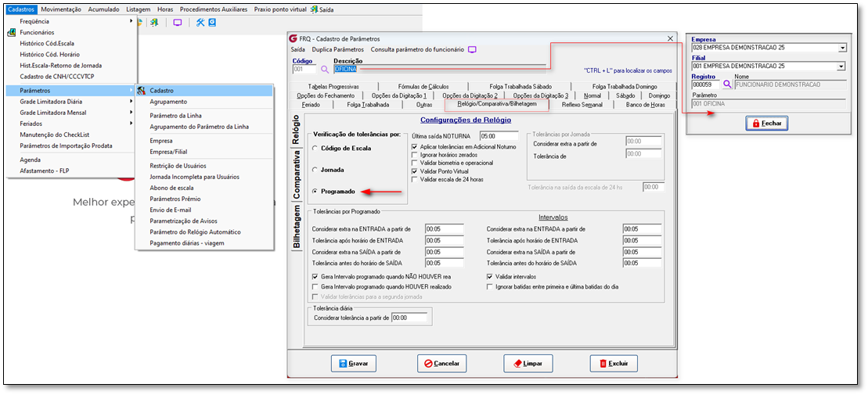Open Praxio ponto virtual menu
Screen dimensions: 868x395
[x=281, y=9]
